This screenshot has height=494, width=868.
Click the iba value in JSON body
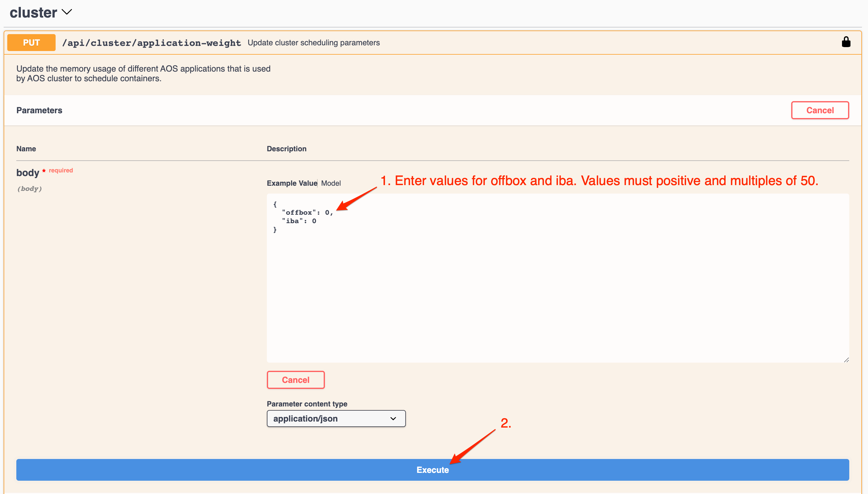click(314, 221)
